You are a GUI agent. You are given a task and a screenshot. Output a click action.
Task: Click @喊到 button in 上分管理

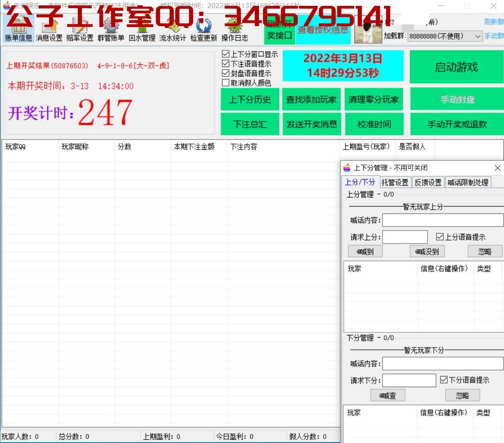[x=365, y=251]
